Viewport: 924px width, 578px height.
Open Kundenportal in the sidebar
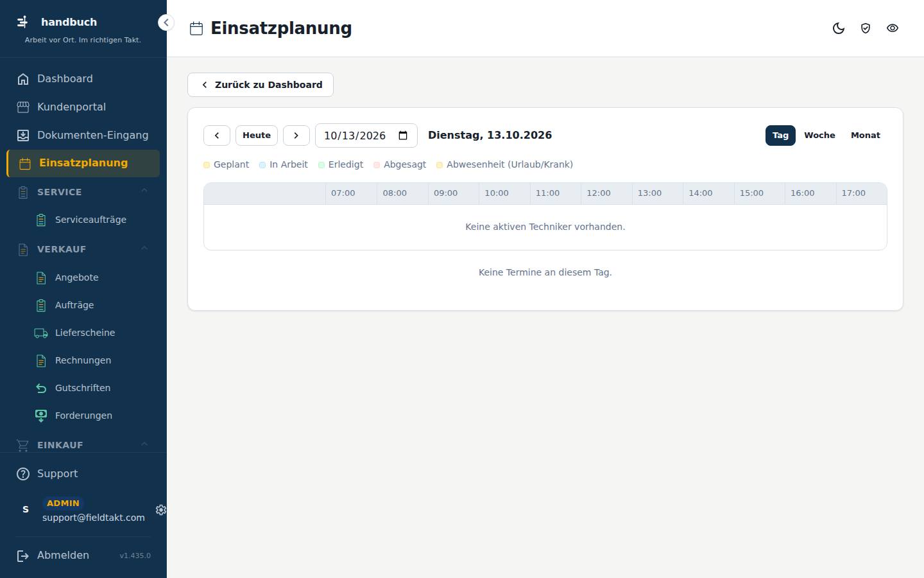[83, 107]
